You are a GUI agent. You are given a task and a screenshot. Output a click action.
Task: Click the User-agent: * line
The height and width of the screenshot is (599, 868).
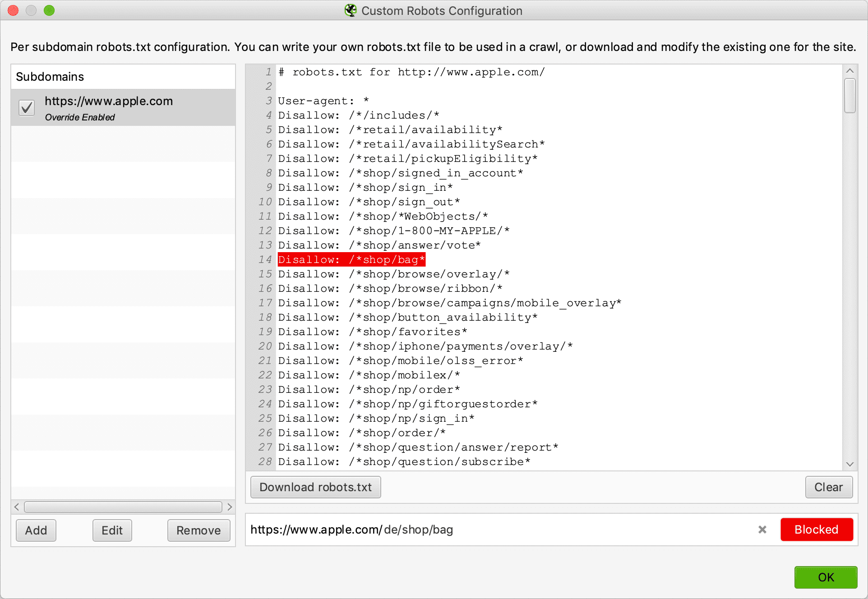[323, 101]
